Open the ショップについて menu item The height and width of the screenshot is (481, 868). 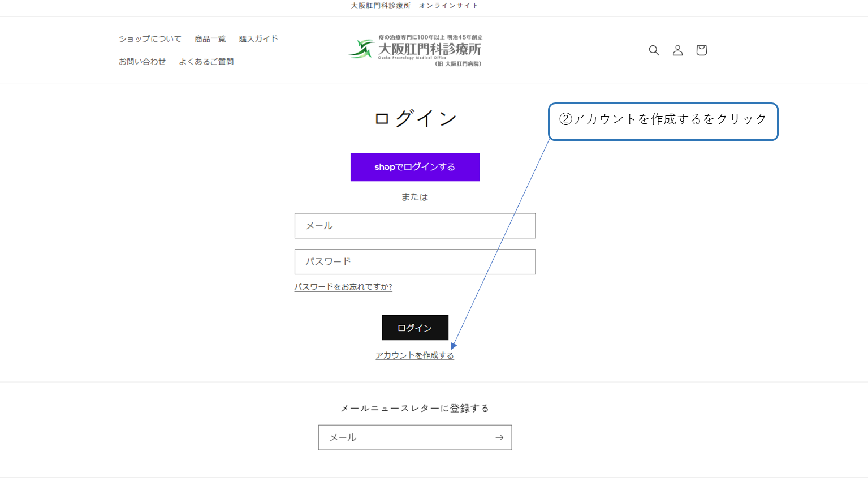pyautogui.click(x=150, y=39)
